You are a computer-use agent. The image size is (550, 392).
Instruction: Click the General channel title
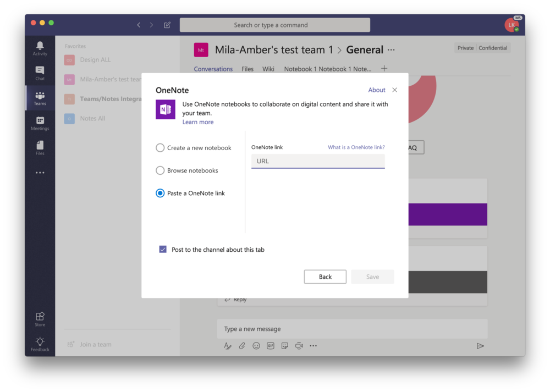tap(365, 50)
